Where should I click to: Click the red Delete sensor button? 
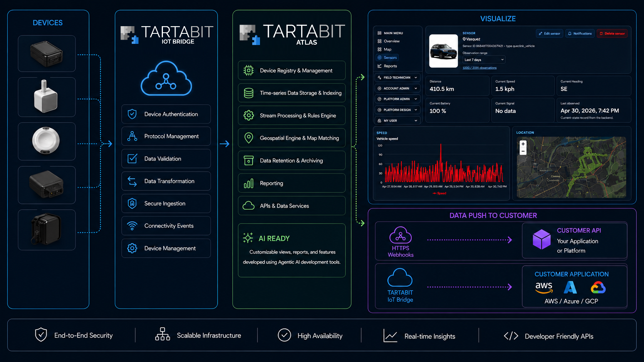612,33
